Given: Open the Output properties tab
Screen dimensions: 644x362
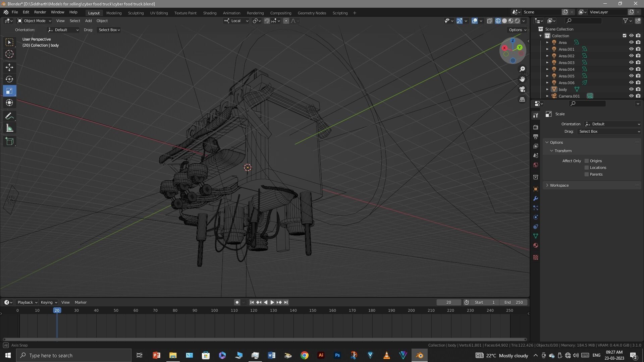Looking at the screenshot, I should pos(536,136).
